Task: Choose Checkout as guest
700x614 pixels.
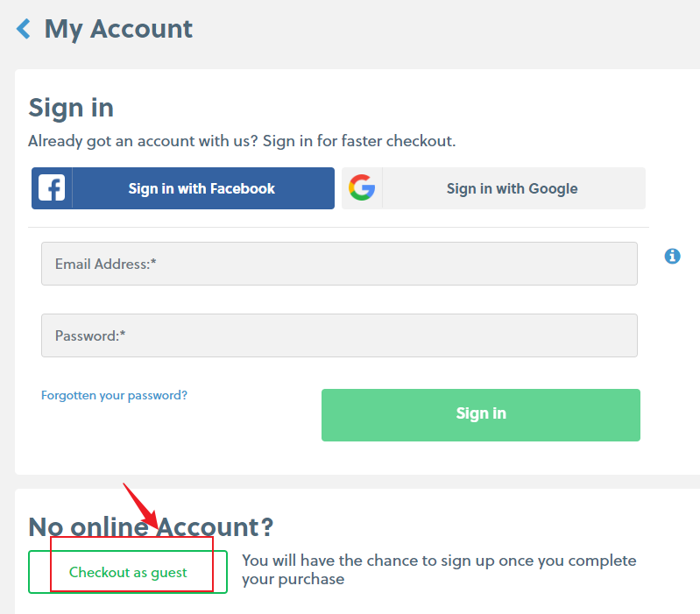Action: pos(128,572)
